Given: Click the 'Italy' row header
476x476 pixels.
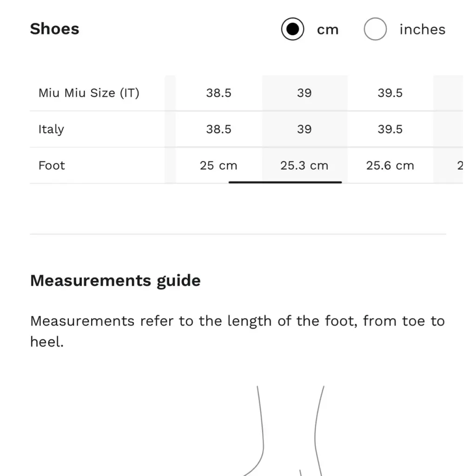Looking at the screenshot, I should [51, 129].
